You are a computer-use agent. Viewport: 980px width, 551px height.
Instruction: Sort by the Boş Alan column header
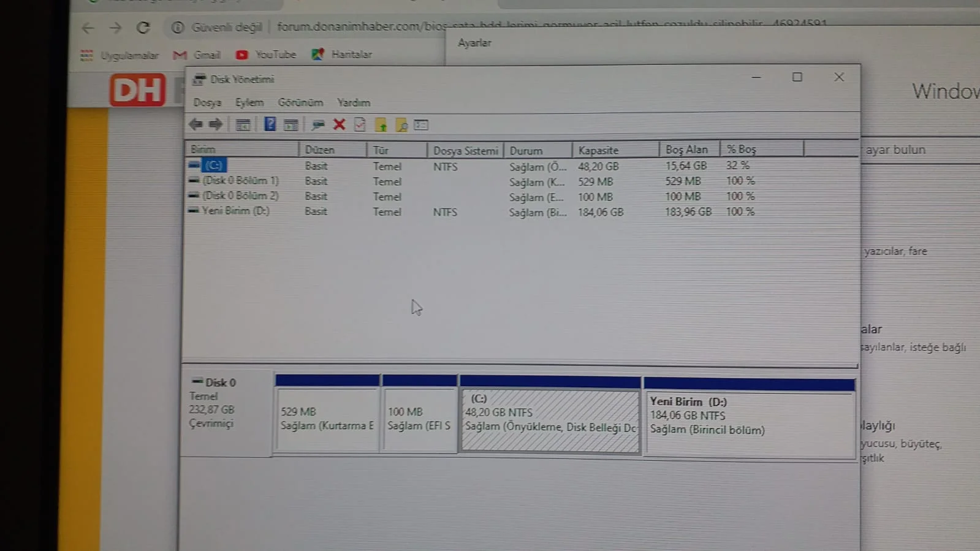tap(690, 150)
